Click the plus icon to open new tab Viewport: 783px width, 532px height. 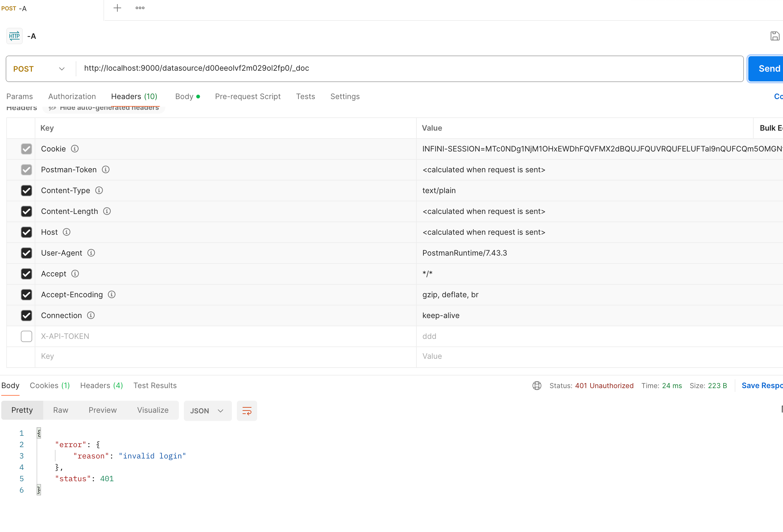(x=117, y=8)
